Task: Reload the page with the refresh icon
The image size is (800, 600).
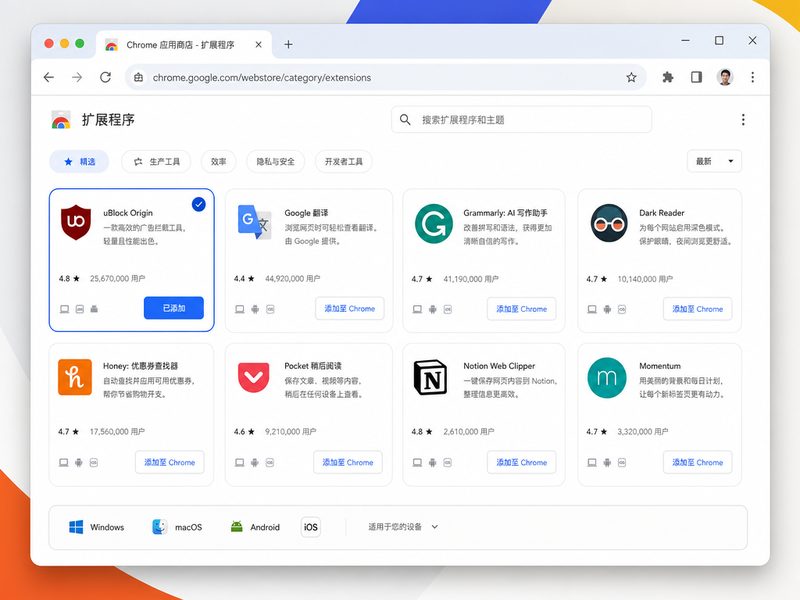Action: (x=106, y=78)
